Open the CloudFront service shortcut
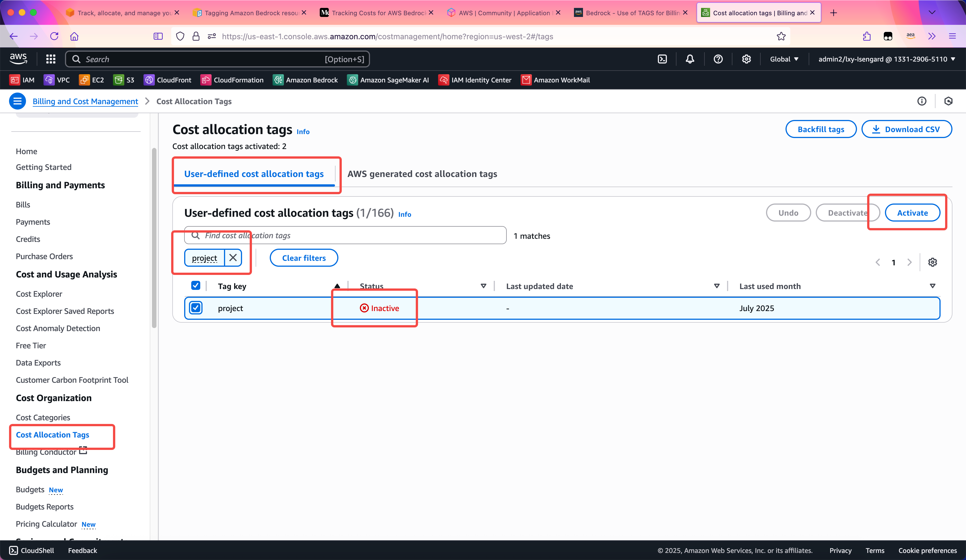 (167, 80)
